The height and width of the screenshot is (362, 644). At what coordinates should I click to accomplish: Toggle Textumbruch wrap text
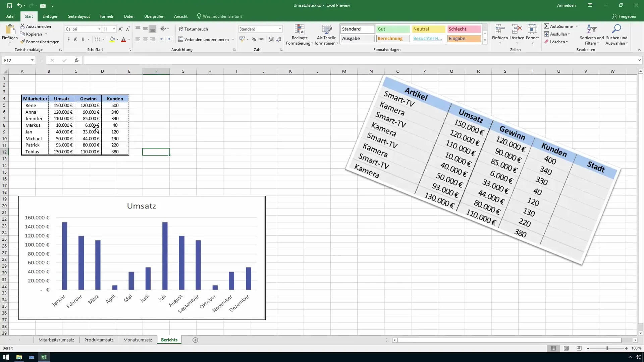(x=193, y=29)
